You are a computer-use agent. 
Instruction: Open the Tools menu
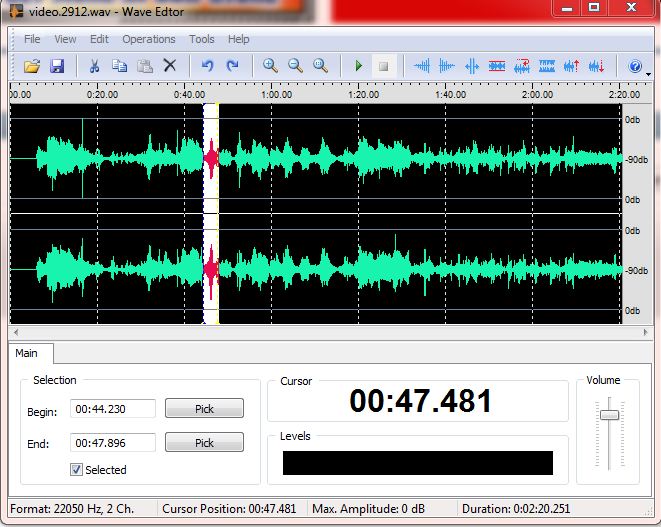(x=202, y=39)
